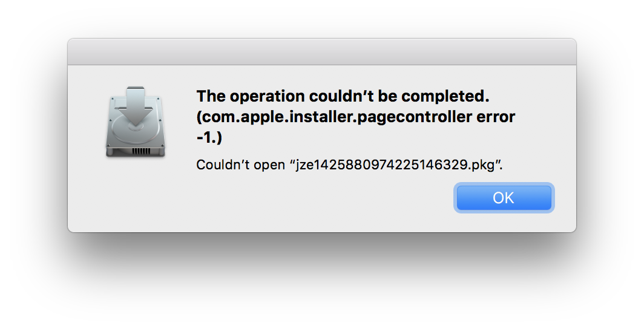Click the bold word "error"
This screenshot has width=644, height=329.
[496, 117]
